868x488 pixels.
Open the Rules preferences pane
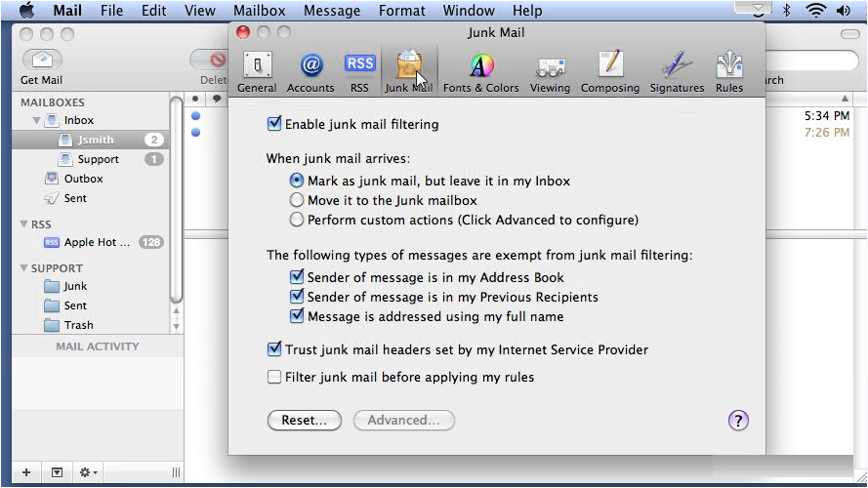(729, 72)
